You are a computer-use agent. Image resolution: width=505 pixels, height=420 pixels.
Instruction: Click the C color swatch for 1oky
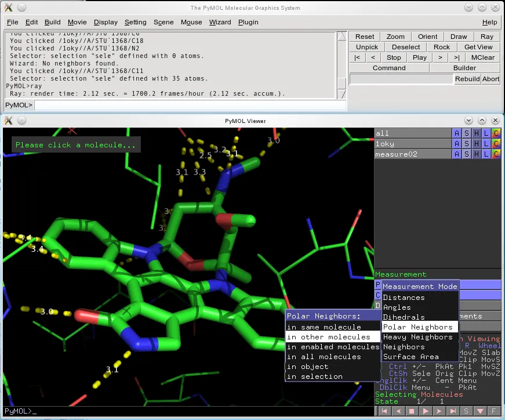496,143
